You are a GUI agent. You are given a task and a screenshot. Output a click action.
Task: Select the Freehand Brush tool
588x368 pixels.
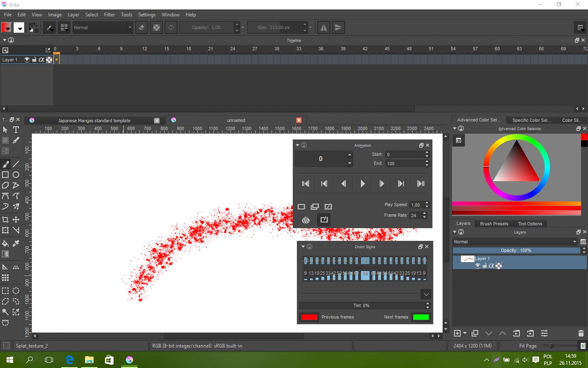[5, 164]
